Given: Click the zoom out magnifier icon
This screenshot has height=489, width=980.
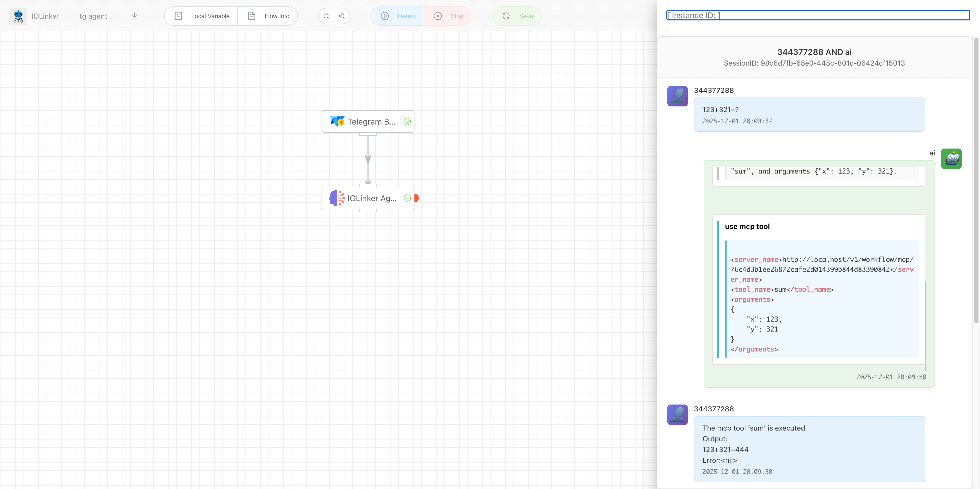Looking at the screenshot, I should [x=326, y=16].
